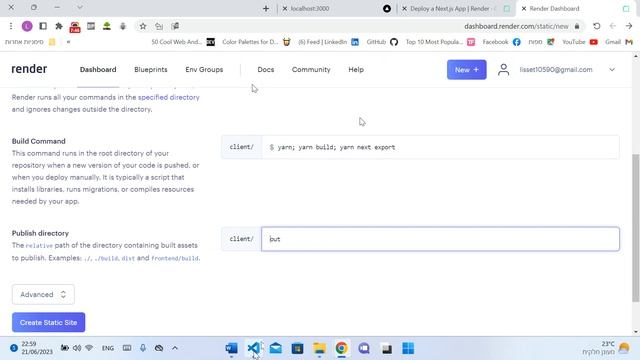Screen dimensions: 640x360
Task: Click the purple profile circle icon
Action: (x=27, y=26)
